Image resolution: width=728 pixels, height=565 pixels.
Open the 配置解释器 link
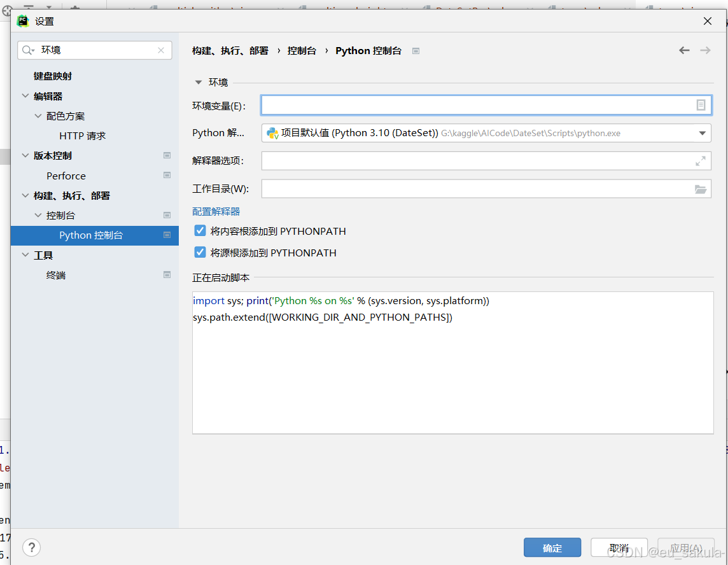coord(216,212)
